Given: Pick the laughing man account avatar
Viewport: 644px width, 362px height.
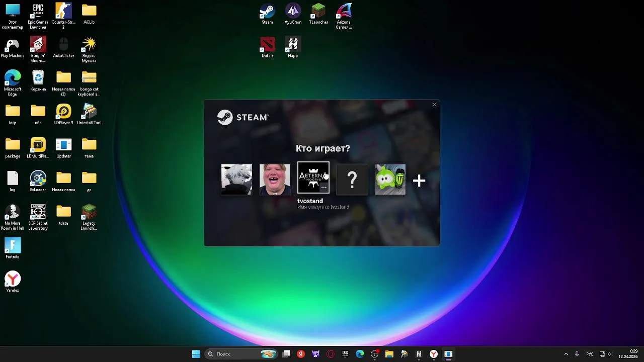Looking at the screenshot, I should tap(275, 179).
